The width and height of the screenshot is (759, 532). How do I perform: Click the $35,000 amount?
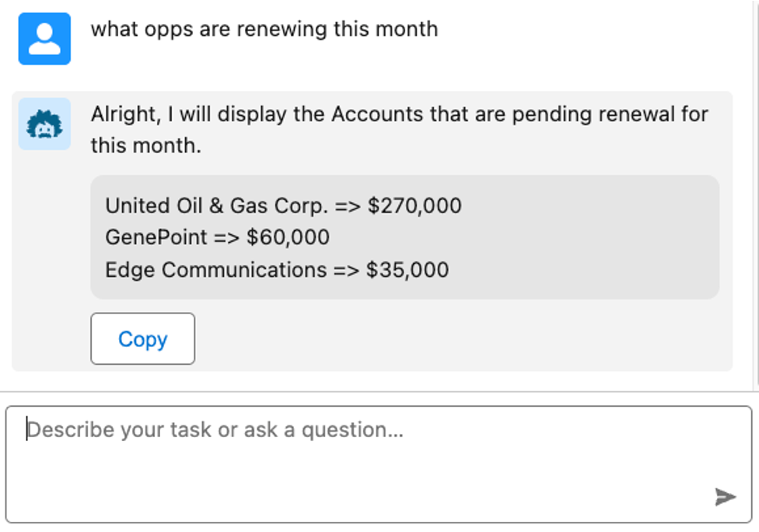(407, 270)
